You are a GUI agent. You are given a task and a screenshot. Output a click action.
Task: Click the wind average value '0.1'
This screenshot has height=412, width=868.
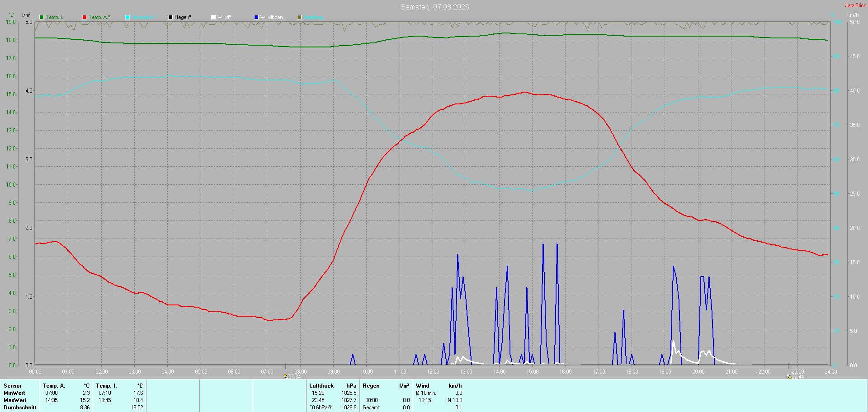[x=459, y=407]
